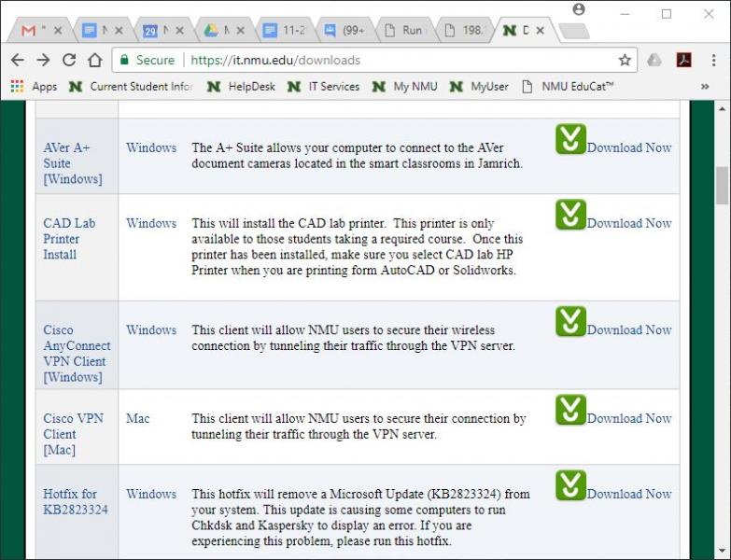Click the green download icon for AVer A+ Suite
Viewport: 731px width, 560px height.
[x=570, y=139]
